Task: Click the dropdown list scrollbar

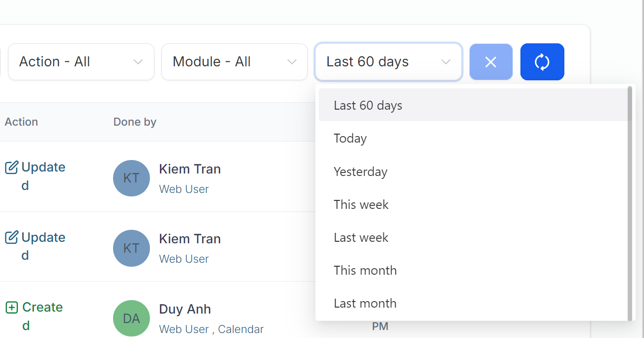Action: click(630, 203)
